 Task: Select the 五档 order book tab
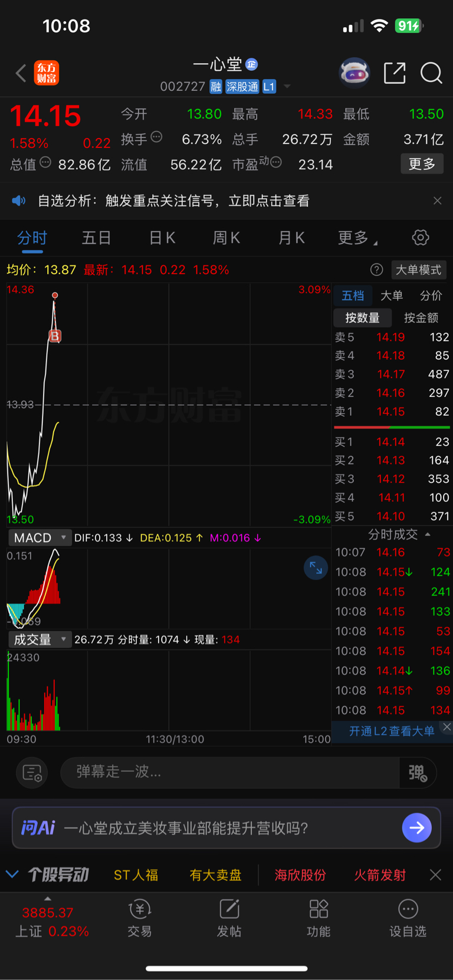pyautogui.click(x=353, y=295)
